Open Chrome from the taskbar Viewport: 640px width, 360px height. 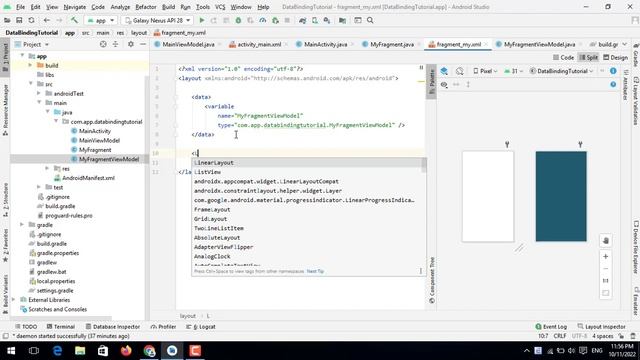point(149,351)
